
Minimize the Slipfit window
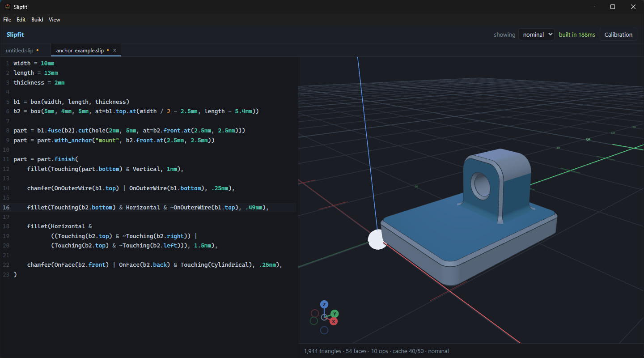coord(592,7)
